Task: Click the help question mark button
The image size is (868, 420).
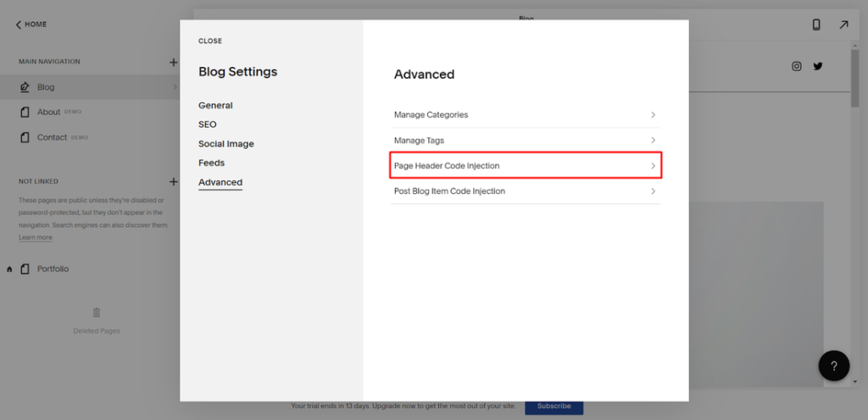Action: coord(833,365)
